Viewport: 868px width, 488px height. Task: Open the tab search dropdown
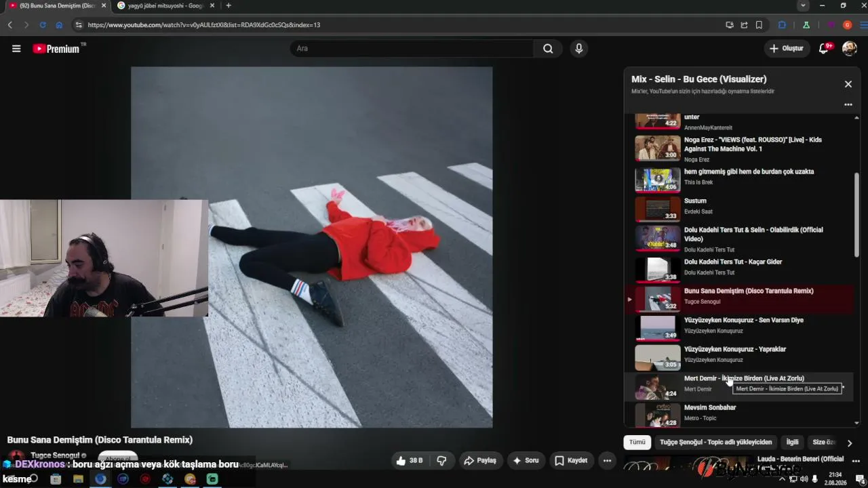pyautogui.click(x=804, y=5)
